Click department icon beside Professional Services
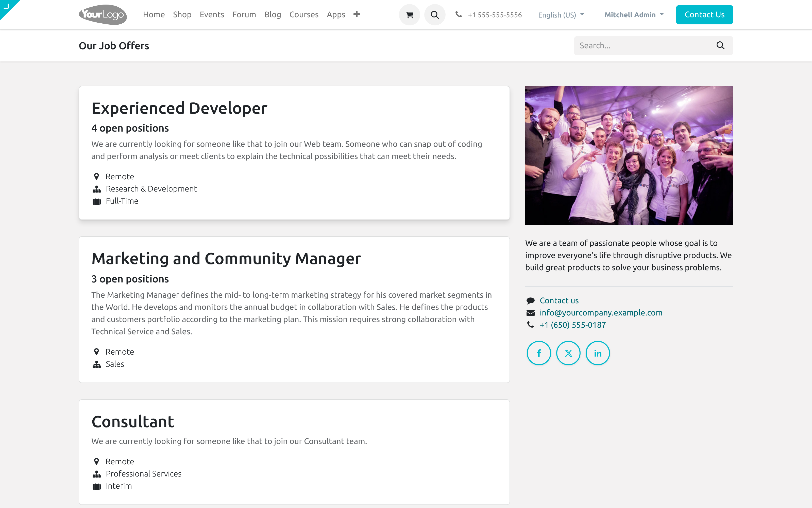 (97, 474)
